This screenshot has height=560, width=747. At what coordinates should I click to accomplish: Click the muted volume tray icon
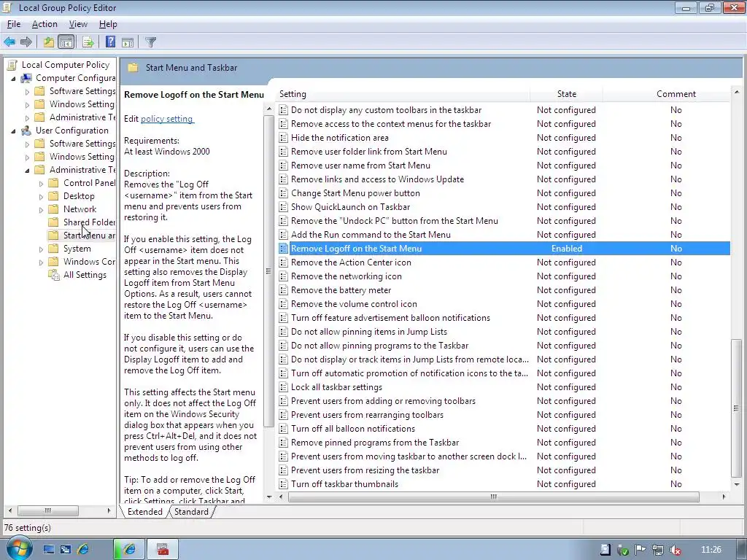[675, 550]
